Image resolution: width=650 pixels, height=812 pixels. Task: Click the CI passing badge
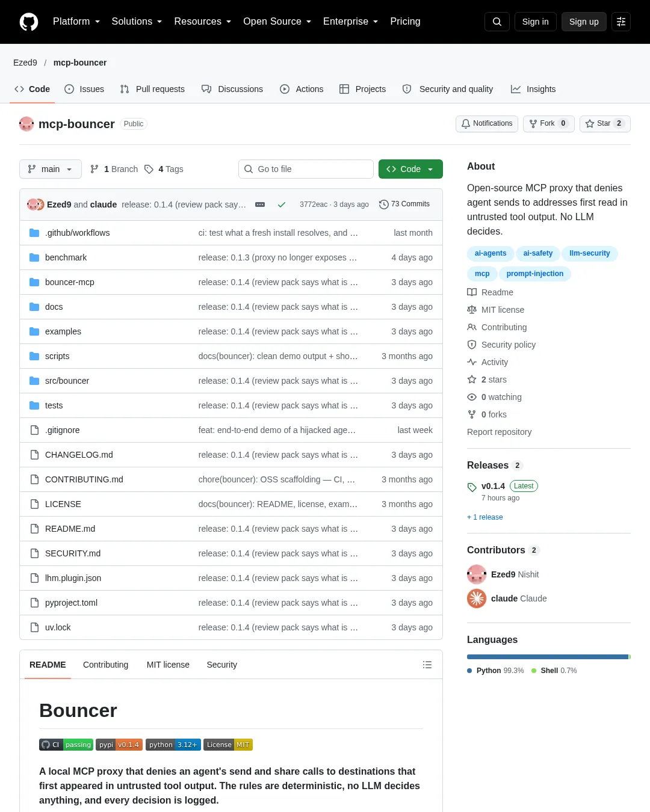coord(66,745)
